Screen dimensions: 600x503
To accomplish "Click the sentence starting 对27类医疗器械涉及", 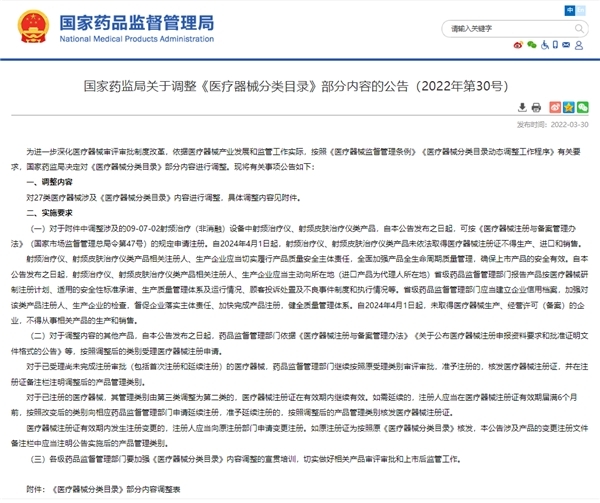I will (x=163, y=198).
